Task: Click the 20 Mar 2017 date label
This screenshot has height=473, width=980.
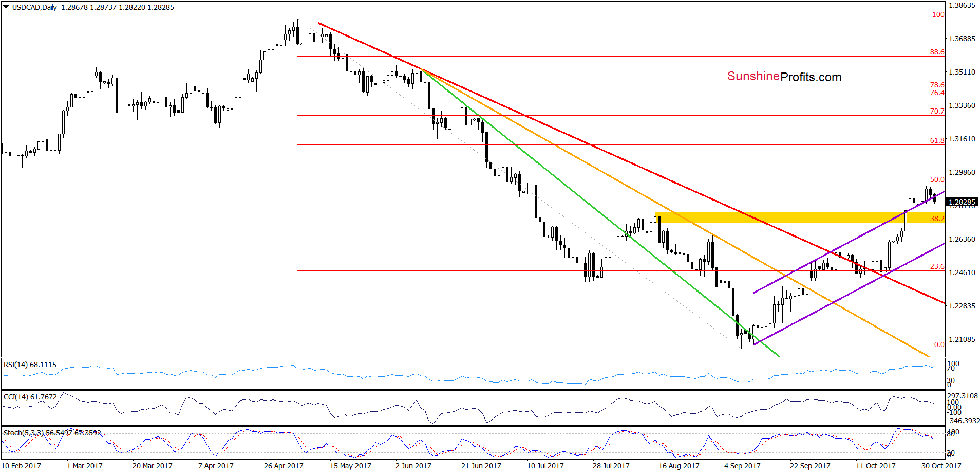Action: [x=153, y=466]
